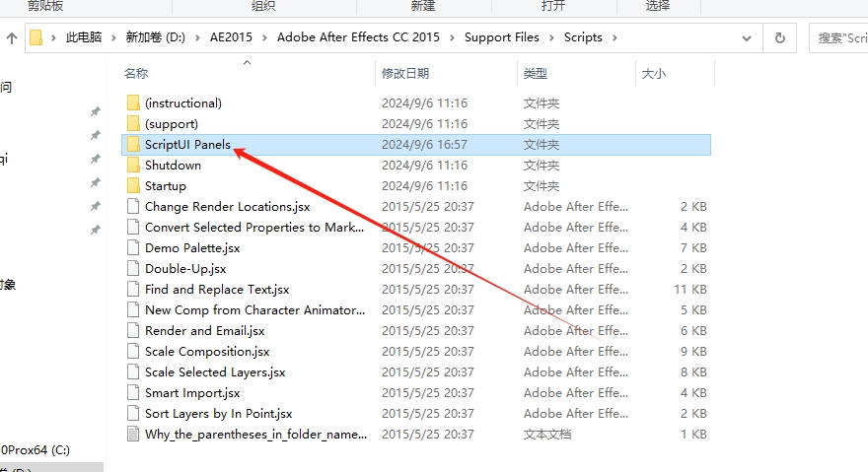Viewport: 868px width, 472px height.
Task: Sort by the 大小 column header
Action: (653, 74)
